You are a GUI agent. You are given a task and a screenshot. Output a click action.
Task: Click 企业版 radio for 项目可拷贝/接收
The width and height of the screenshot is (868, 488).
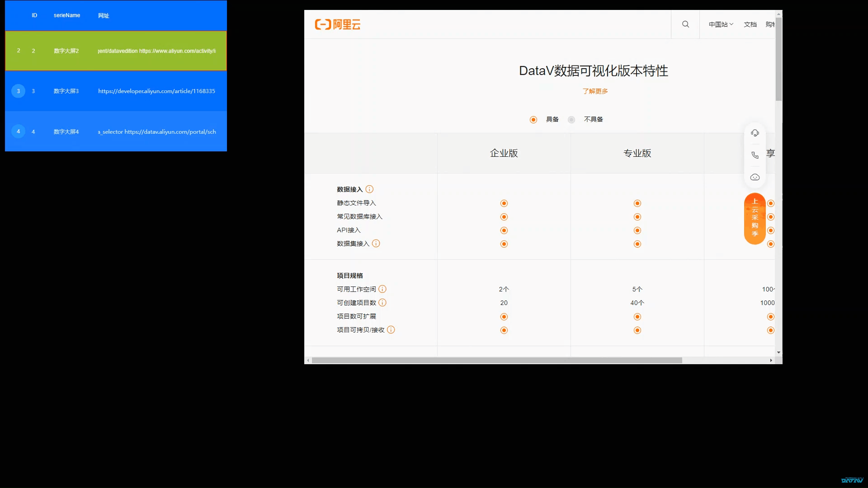pyautogui.click(x=504, y=330)
